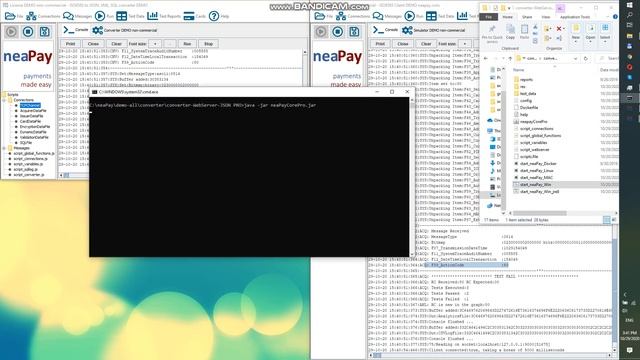Screen dimensions: 640x360
Task: Click Stop button in Converter console bar
Action: [x=208, y=44]
